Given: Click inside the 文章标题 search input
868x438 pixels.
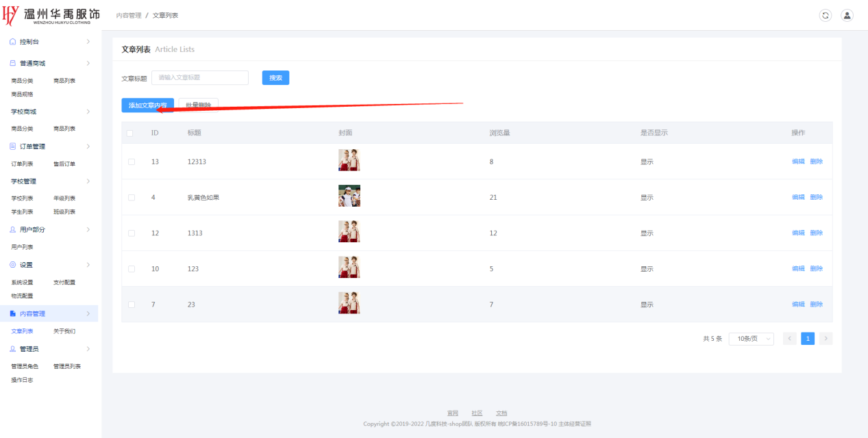Looking at the screenshot, I should pyautogui.click(x=199, y=78).
